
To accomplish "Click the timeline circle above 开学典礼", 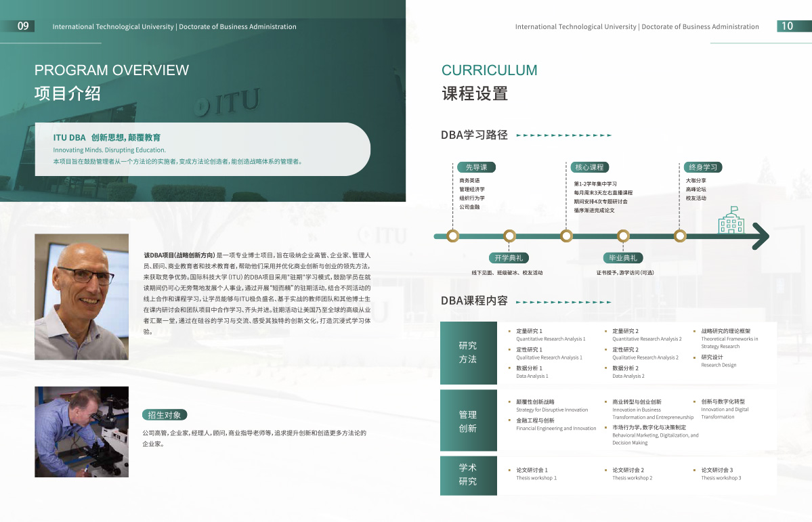I will [509, 236].
